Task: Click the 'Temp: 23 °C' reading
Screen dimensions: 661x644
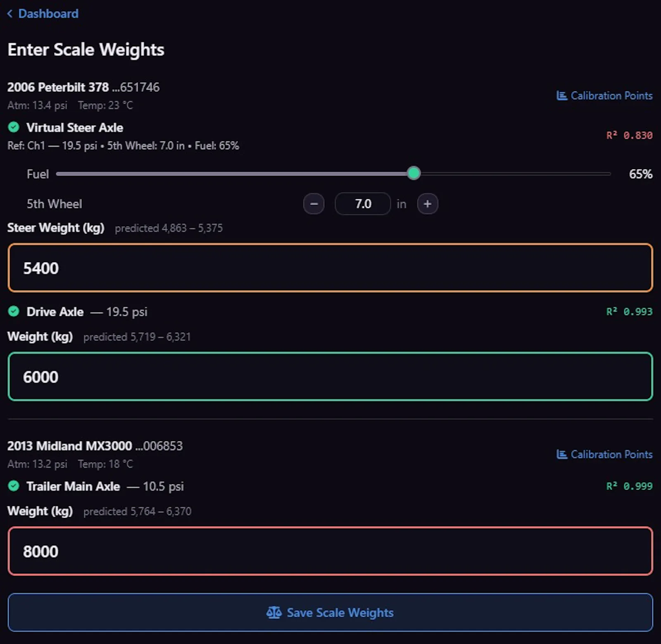Action: [106, 105]
